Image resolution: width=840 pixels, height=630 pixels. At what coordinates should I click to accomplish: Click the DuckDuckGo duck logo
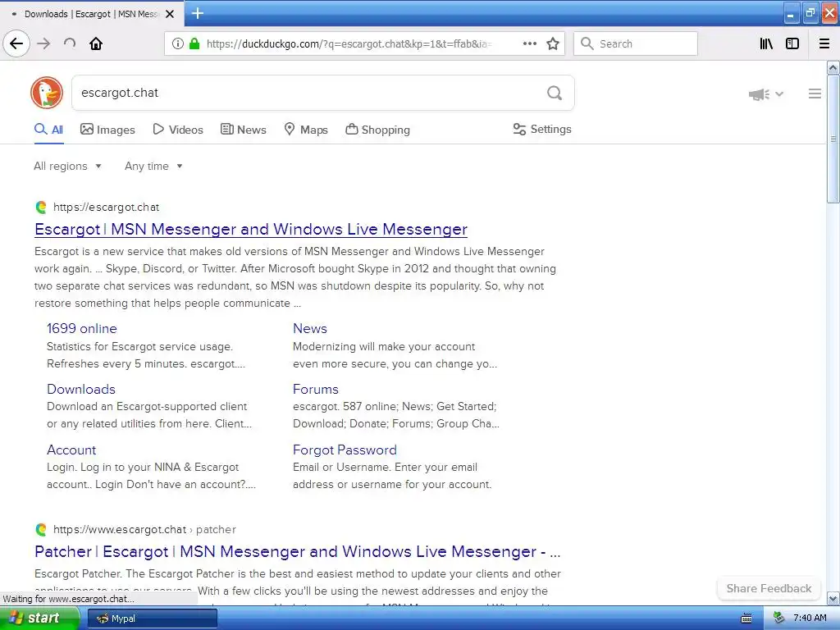[47, 93]
